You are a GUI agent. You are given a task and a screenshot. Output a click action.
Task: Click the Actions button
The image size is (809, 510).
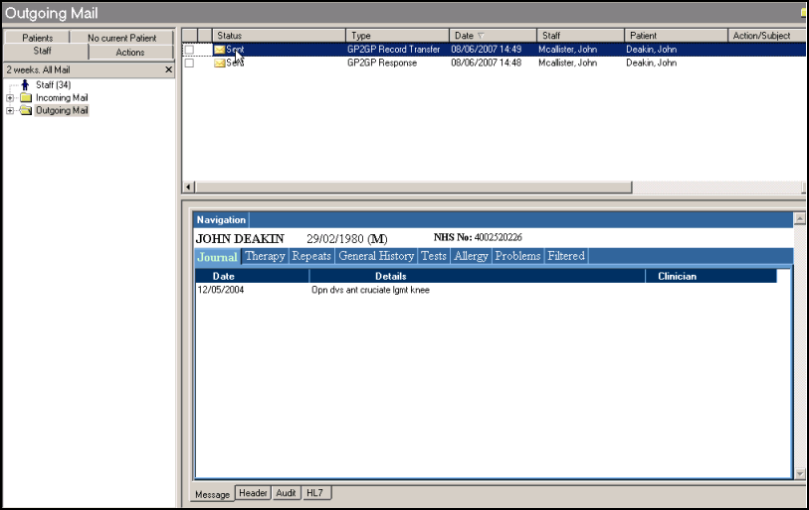130,52
